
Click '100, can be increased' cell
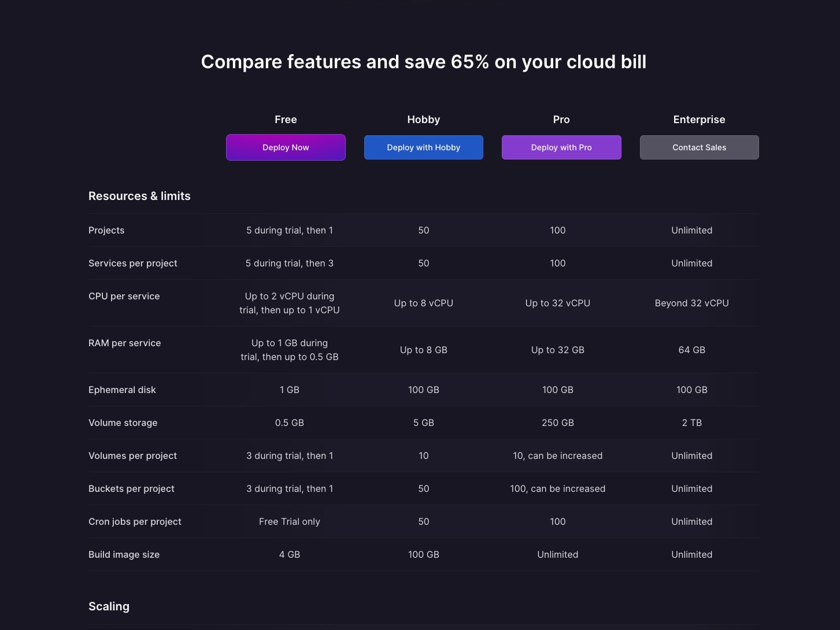558,488
